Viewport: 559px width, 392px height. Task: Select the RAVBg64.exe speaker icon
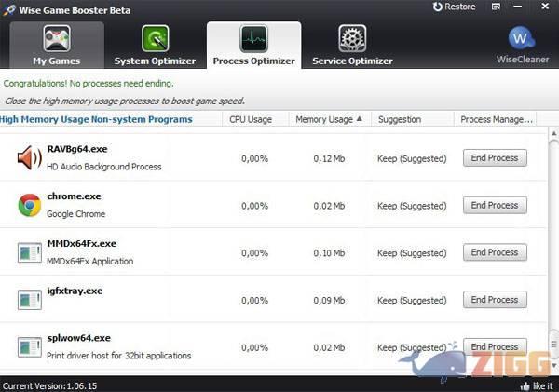pos(30,158)
